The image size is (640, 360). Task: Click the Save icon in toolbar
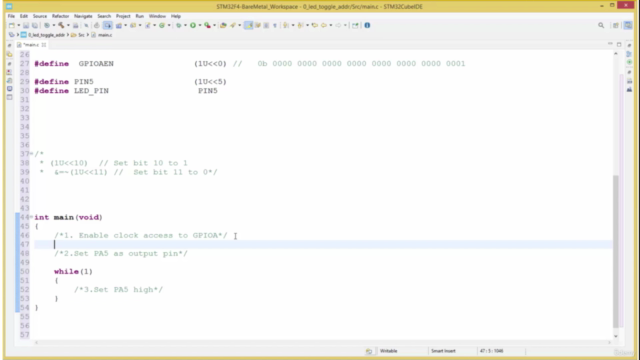click(x=26, y=25)
